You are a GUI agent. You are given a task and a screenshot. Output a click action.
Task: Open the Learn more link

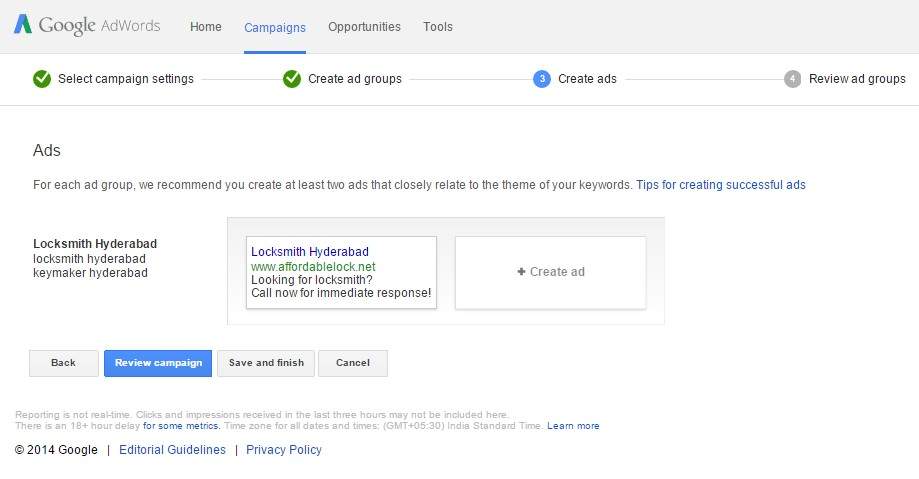(573, 426)
